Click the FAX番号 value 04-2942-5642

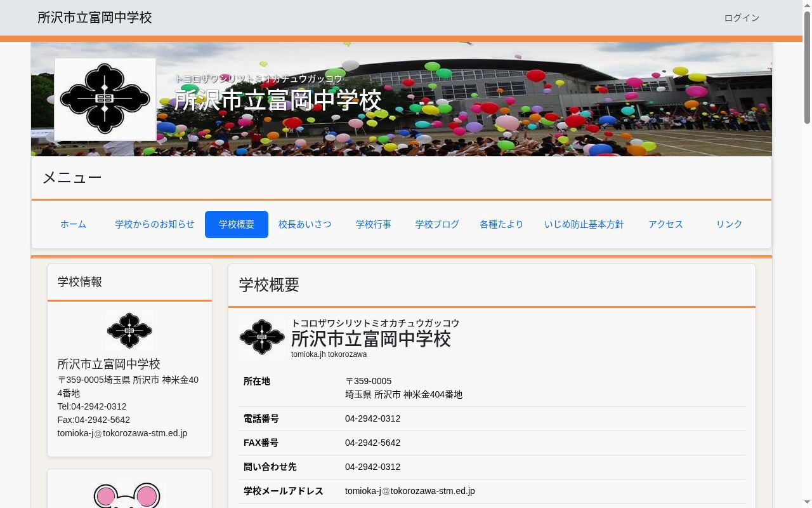click(x=372, y=443)
